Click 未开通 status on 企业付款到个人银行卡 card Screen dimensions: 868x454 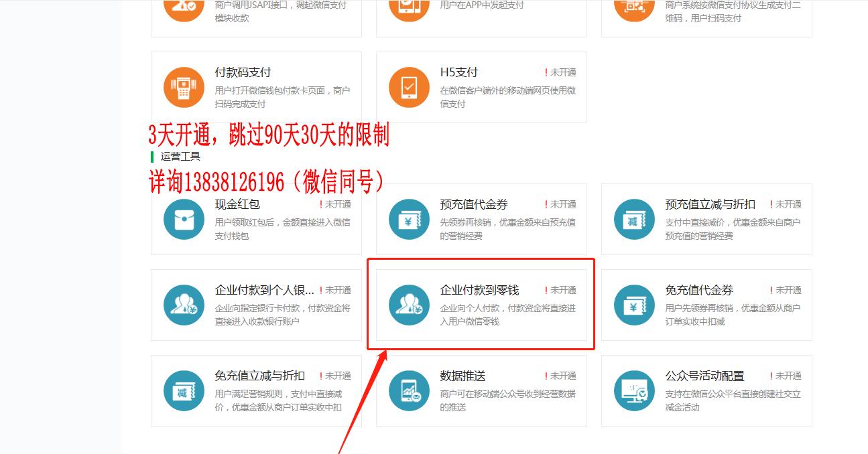[x=335, y=290]
